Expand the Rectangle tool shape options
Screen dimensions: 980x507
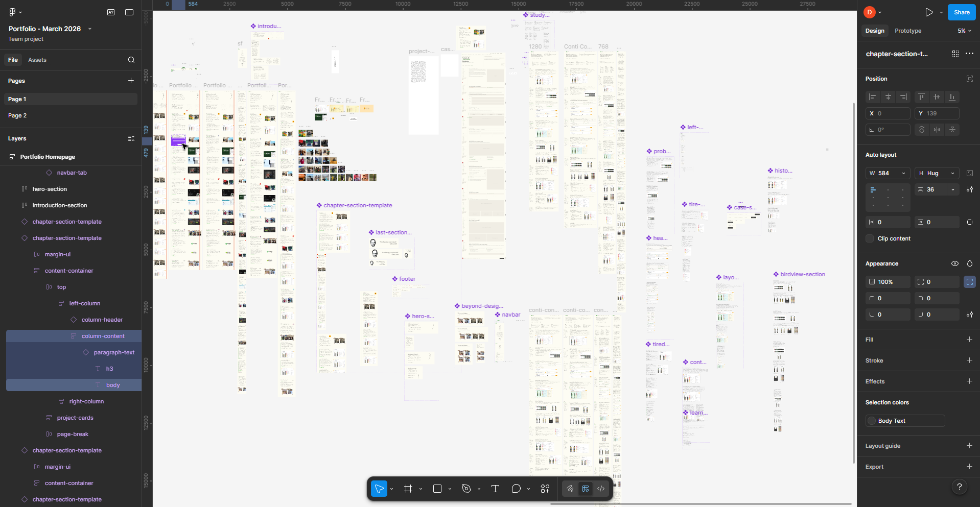click(449, 489)
